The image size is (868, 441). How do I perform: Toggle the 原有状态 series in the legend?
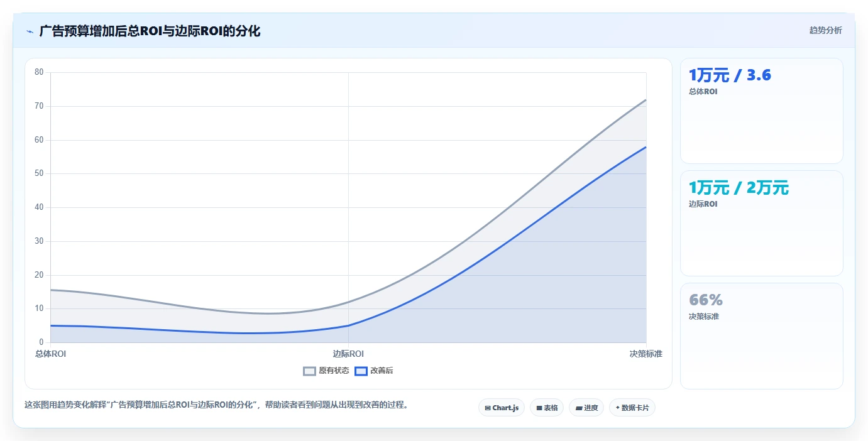[326, 371]
